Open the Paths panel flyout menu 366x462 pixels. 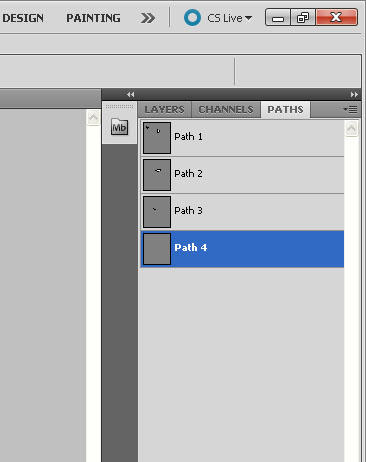click(351, 109)
